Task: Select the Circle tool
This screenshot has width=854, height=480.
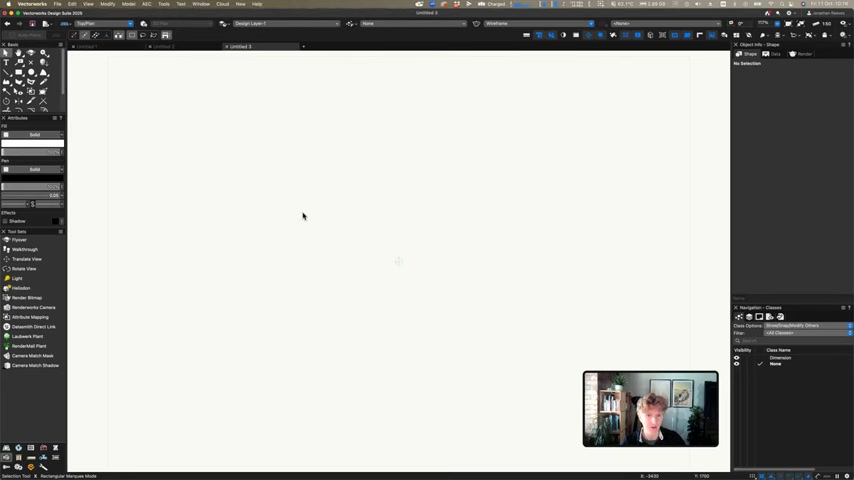Action: (x=31, y=72)
